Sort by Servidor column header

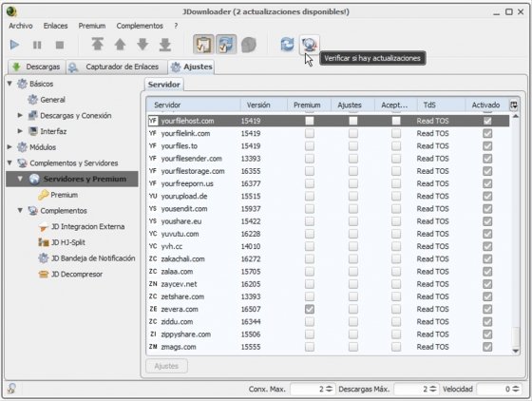[x=194, y=105]
